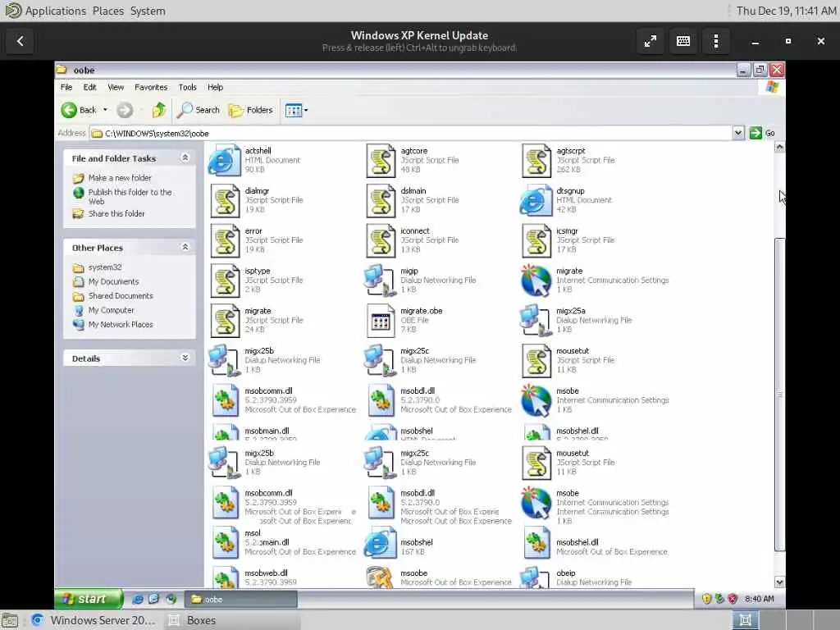
Task: Select the dtsgnup HTML Document icon
Action: point(536,200)
